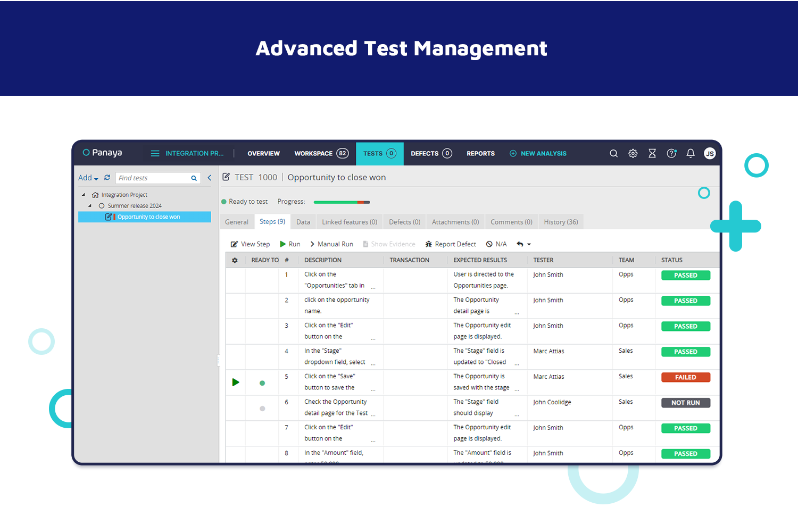Click the magnifier in Find tests box

click(x=194, y=178)
